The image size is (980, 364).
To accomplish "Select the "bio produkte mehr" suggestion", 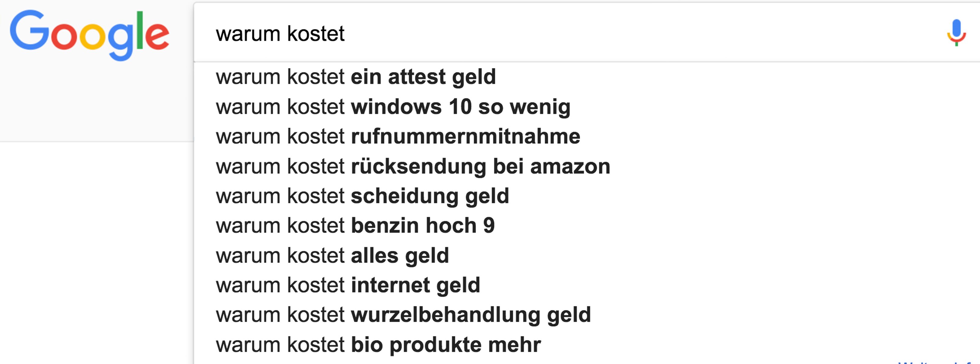I will (x=378, y=345).
